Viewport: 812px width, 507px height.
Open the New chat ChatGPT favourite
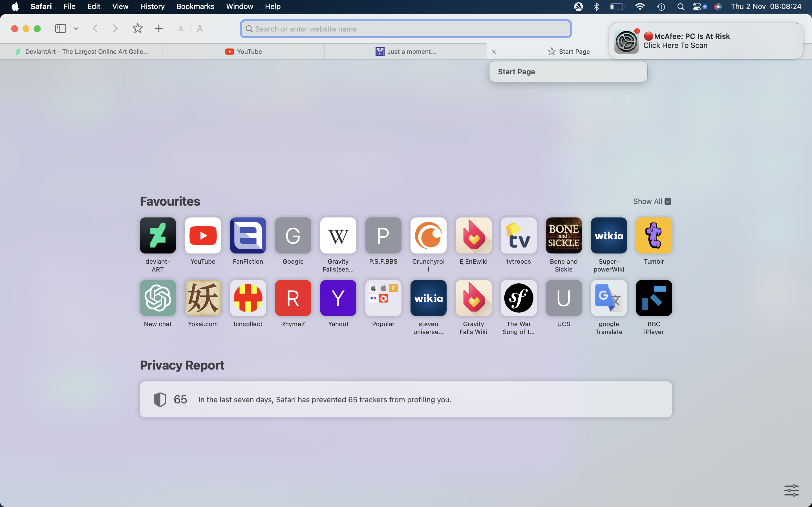[158, 298]
